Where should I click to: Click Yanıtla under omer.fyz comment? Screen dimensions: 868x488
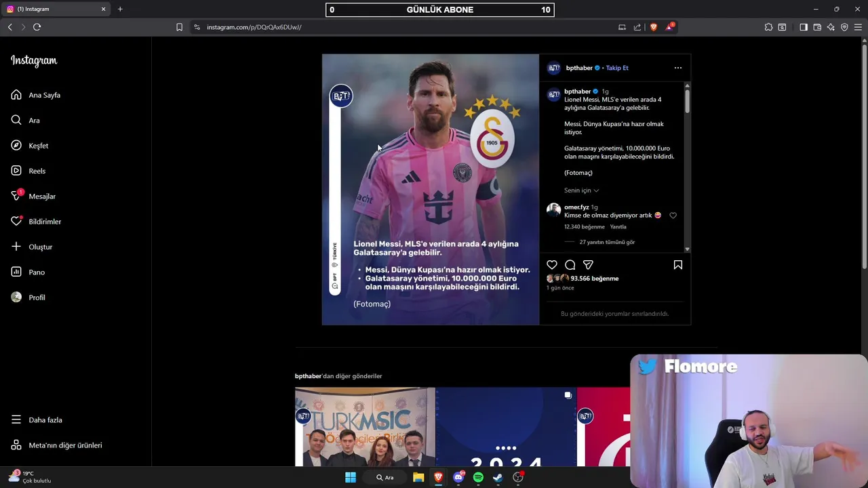[618, 227]
